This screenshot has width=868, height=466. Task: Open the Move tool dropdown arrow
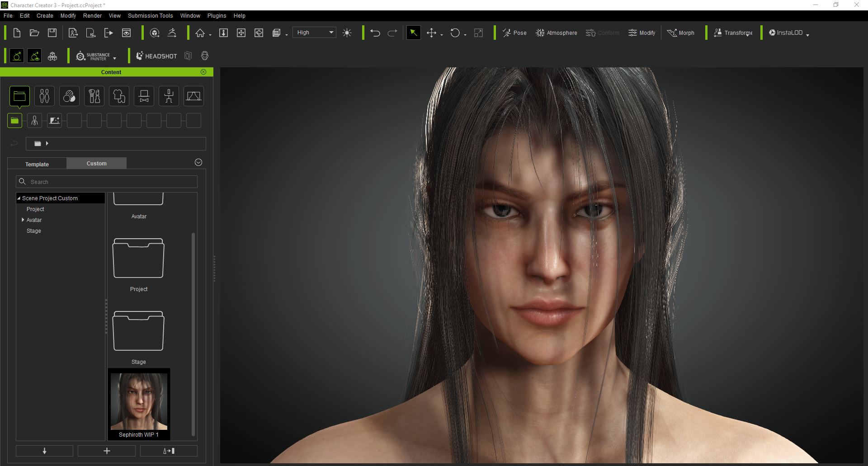[442, 35]
